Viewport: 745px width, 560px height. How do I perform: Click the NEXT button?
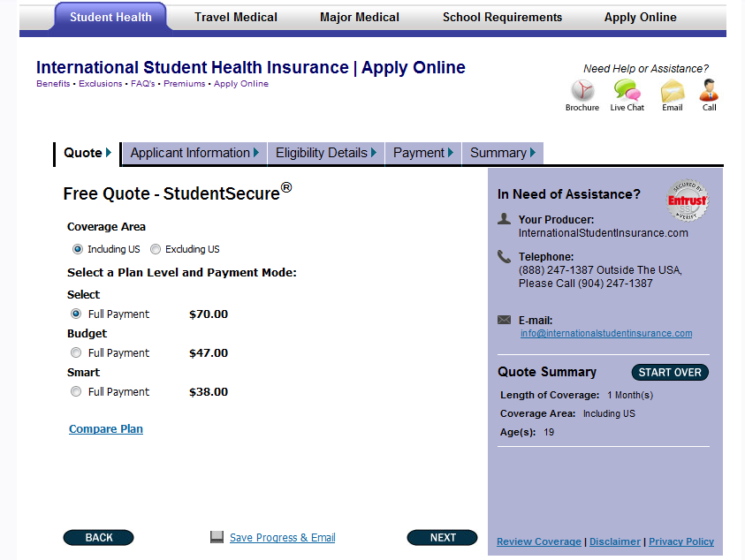443,538
